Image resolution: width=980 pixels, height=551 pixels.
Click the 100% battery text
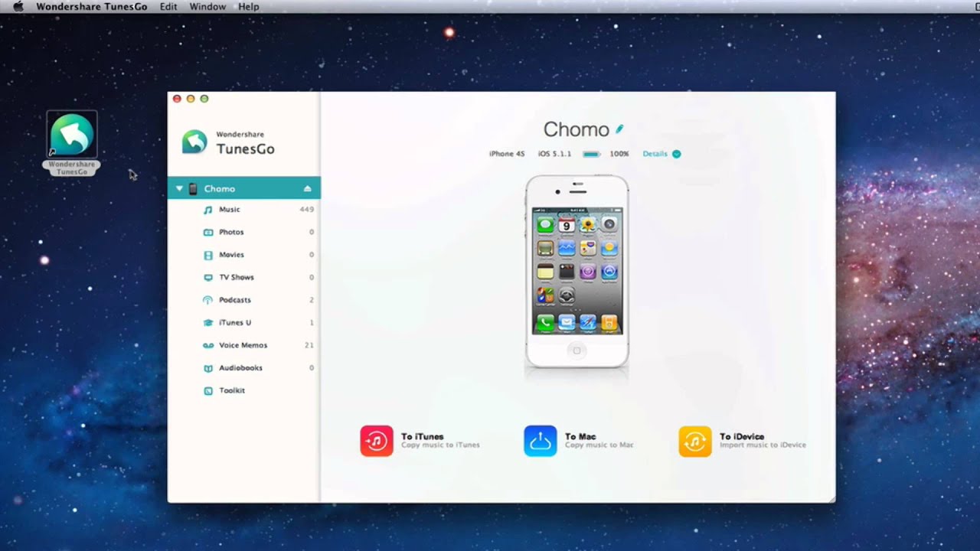[x=619, y=154]
